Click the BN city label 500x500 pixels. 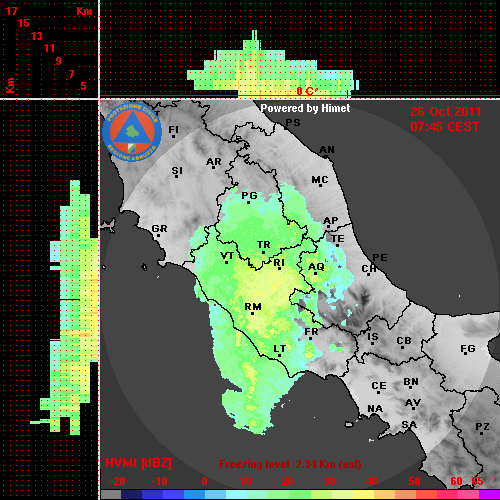tap(411, 382)
